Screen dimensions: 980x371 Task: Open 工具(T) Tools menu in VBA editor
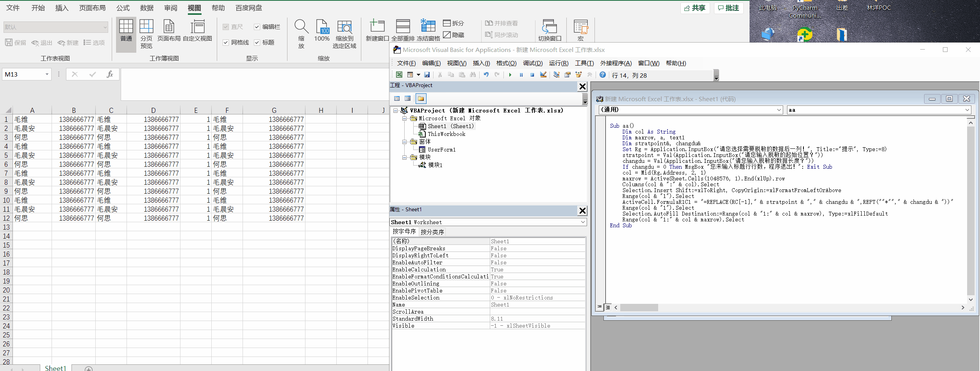tap(584, 63)
